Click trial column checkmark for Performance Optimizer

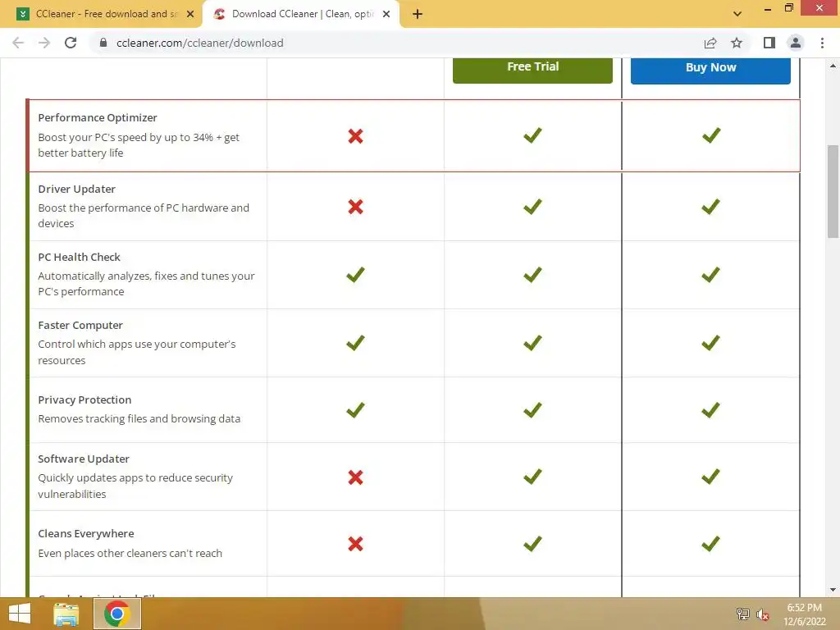pyautogui.click(x=532, y=135)
